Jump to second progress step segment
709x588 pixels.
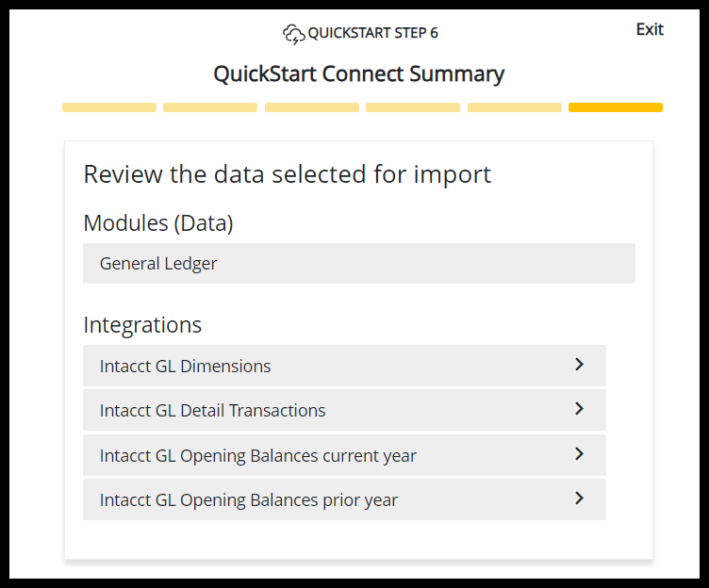210,107
